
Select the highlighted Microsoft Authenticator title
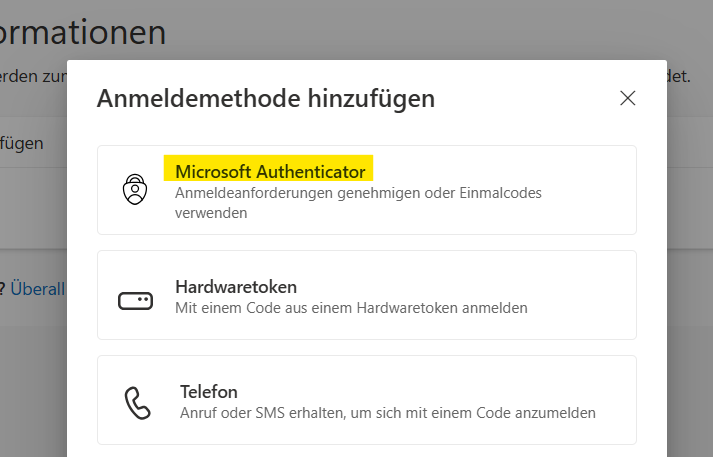(x=270, y=172)
